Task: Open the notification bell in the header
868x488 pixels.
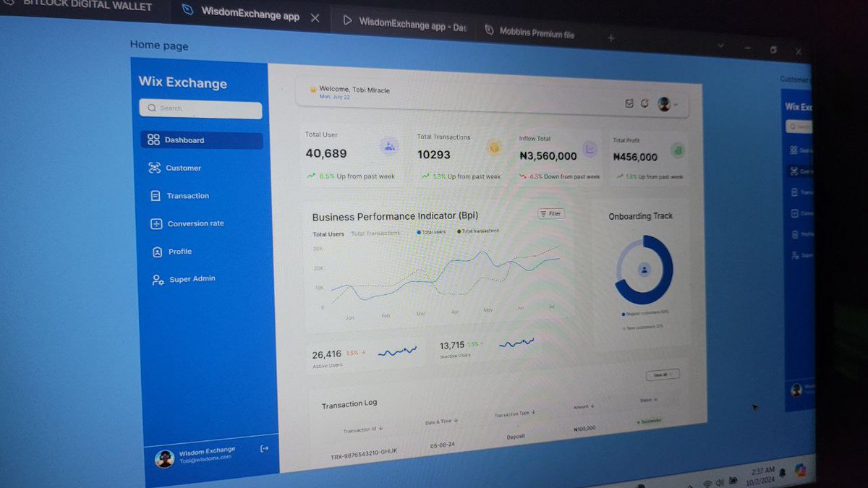Action: click(x=644, y=103)
